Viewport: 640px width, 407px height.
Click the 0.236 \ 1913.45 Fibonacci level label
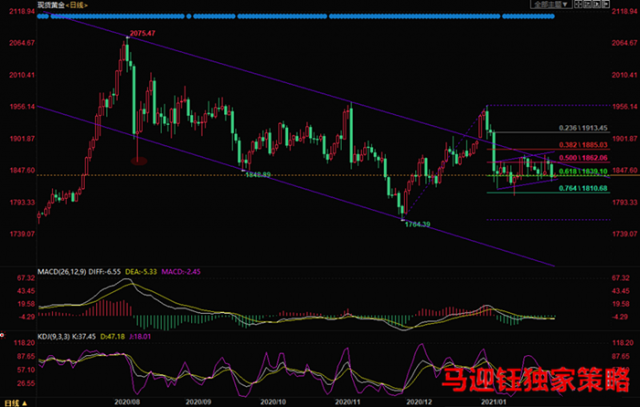coord(583,128)
